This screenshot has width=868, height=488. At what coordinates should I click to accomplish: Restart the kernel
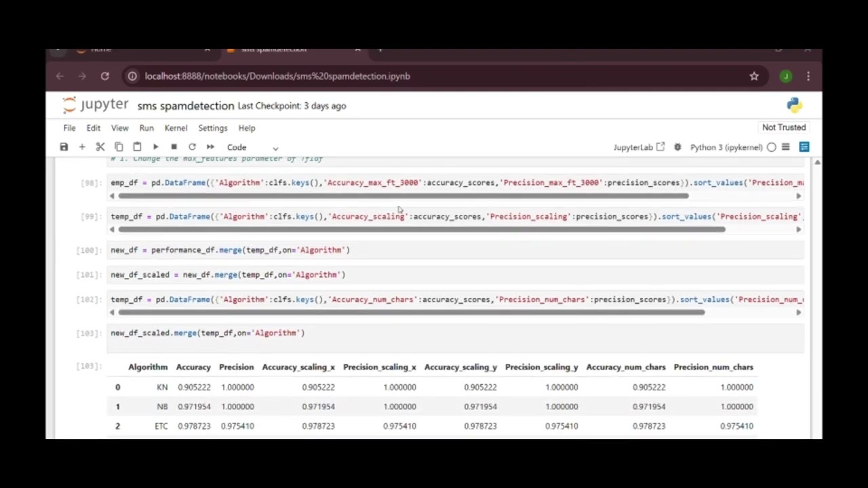[192, 147]
